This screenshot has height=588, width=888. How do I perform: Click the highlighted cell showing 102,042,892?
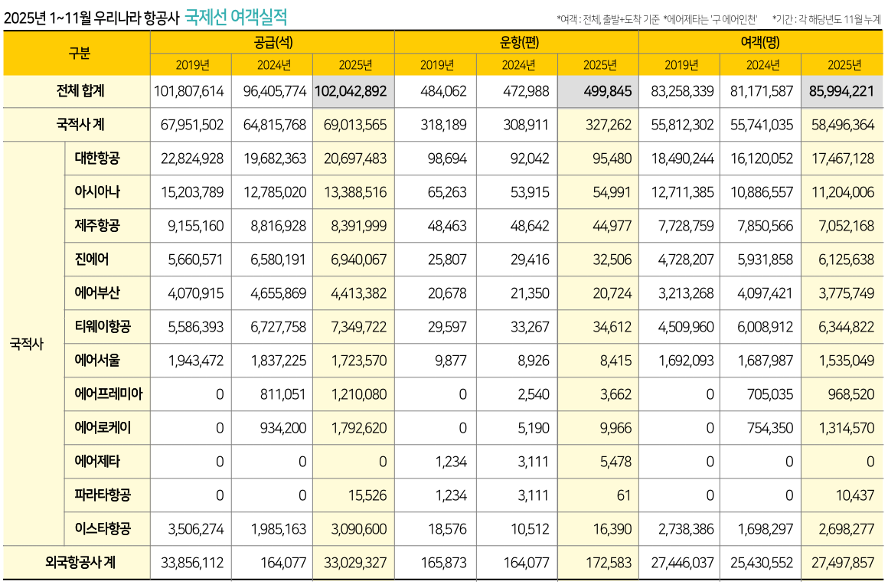pyautogui.click(x=350, y=91)
